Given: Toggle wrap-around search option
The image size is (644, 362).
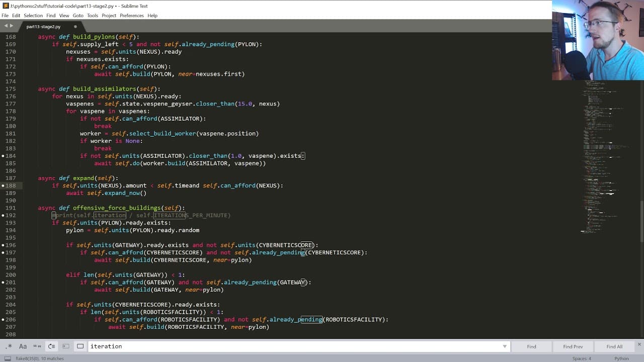Looking at the screenshot, I should [x=51, y=346].
